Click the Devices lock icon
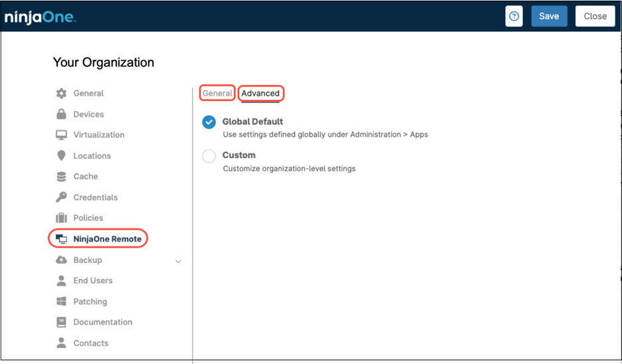 [x=62, y=114]
